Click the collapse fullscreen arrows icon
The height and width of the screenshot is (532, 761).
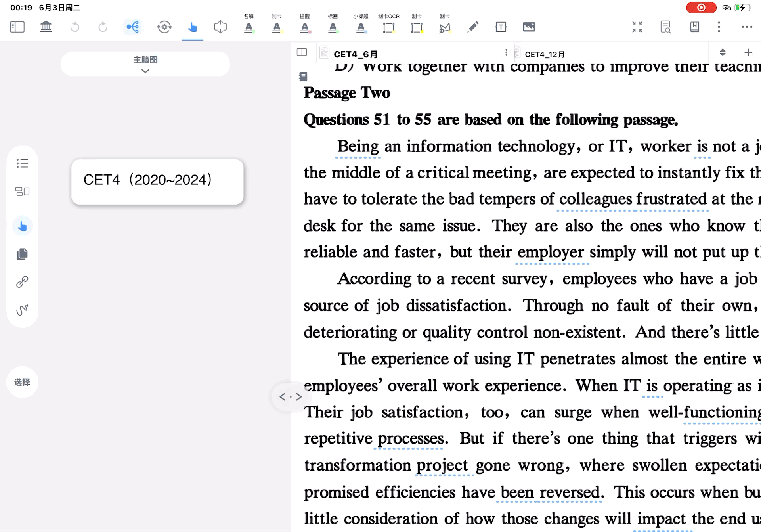[637, 27]
